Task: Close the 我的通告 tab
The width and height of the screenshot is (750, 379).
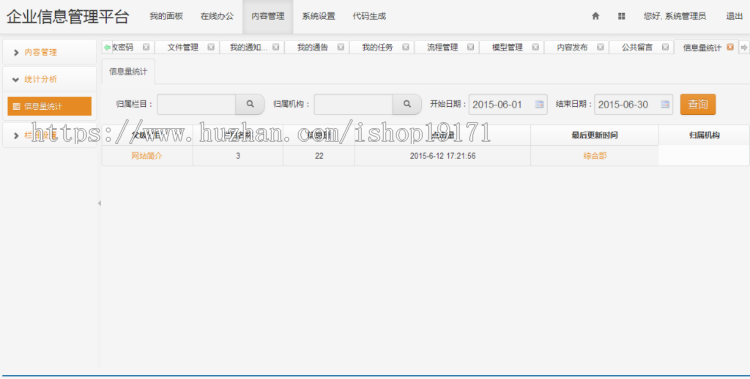Action: pos(341,47)
